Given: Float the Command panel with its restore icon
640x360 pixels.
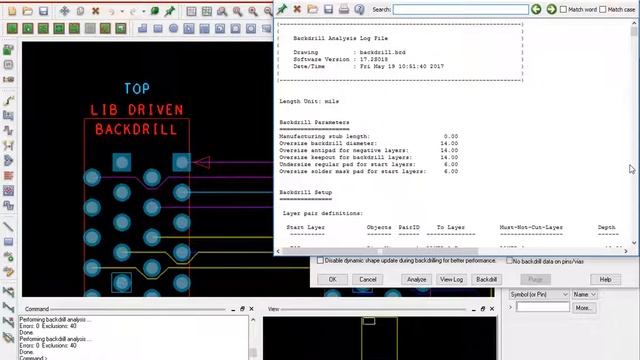Looking at the screenshot, I should click(x=242, y=309).
